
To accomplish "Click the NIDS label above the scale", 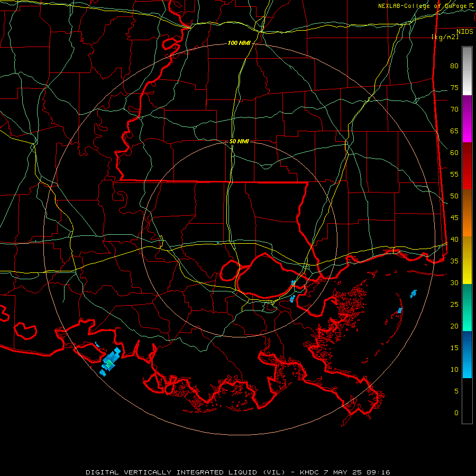I will click(465, 32).
